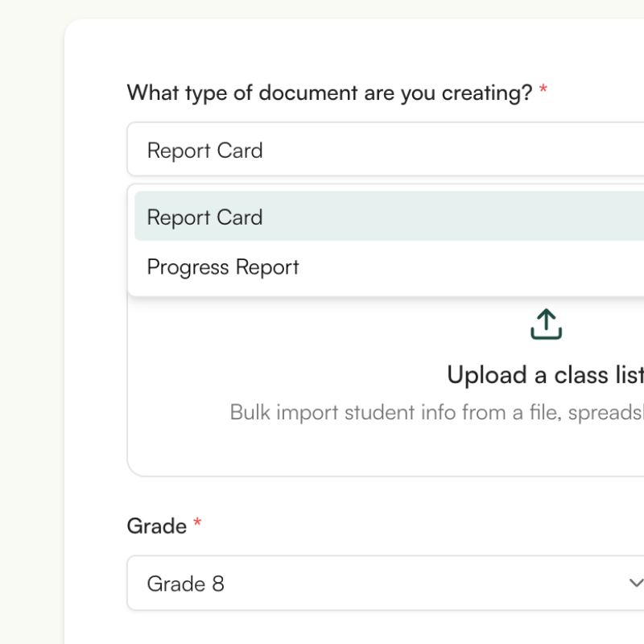The image size is (644, 644).
Task: Click the downward chevron on Grade selector
Action: tap(635, 583)
